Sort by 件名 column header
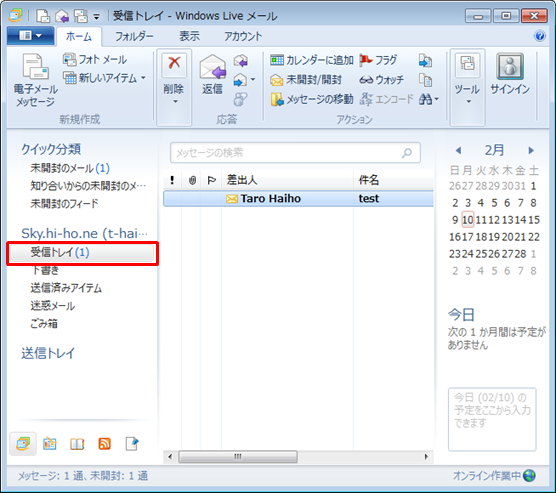The image size is (556, 493). click(x=394, y=180)
